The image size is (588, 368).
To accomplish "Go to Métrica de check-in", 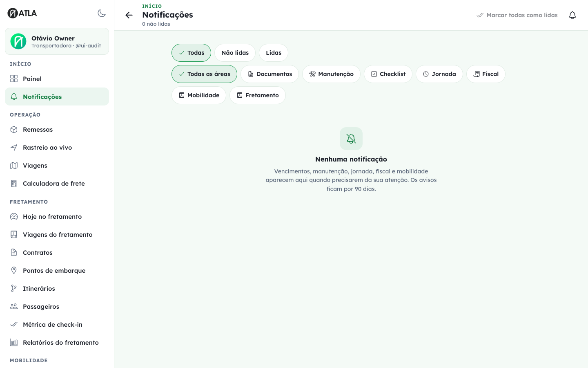I will coord(57,325).
